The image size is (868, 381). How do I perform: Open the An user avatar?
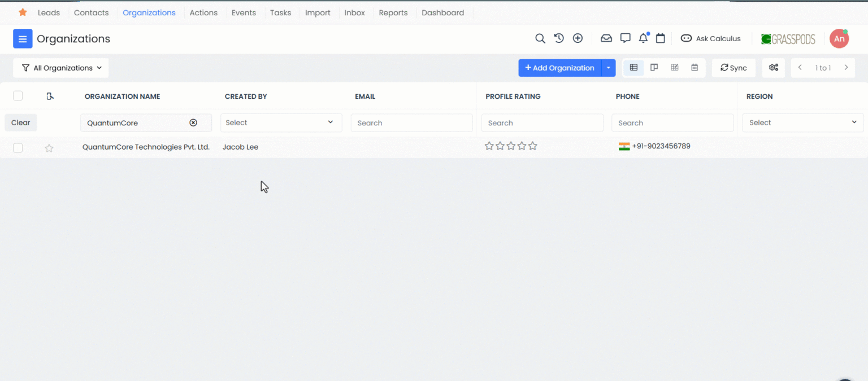click(839, 38)
